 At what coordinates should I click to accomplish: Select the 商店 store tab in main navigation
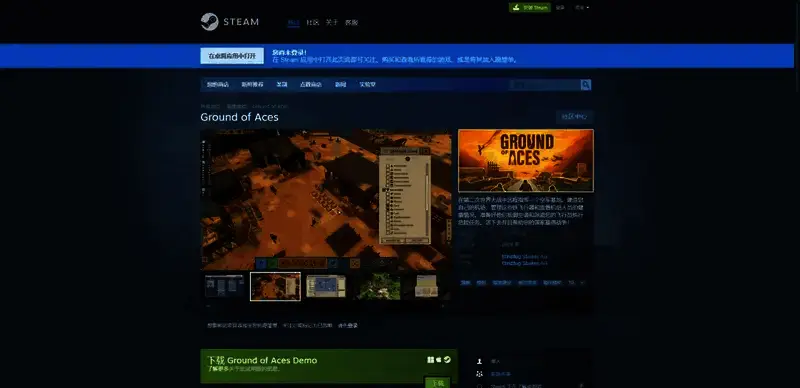[293, 22]
